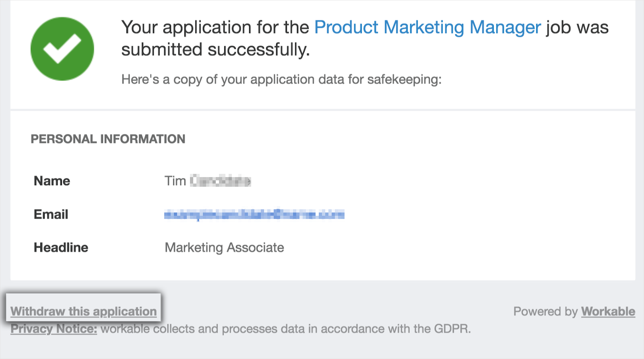Screen dimensions: 644x359
Task: Visit the Workable link in footer
Action: [608, 312]
